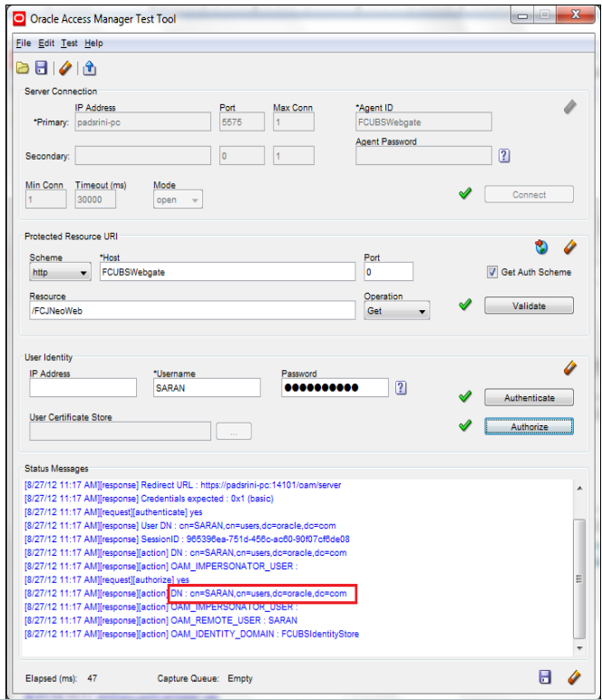Click green check next to Connect button
Viewport: 602px width, 700px height.
tap(465, 193)
